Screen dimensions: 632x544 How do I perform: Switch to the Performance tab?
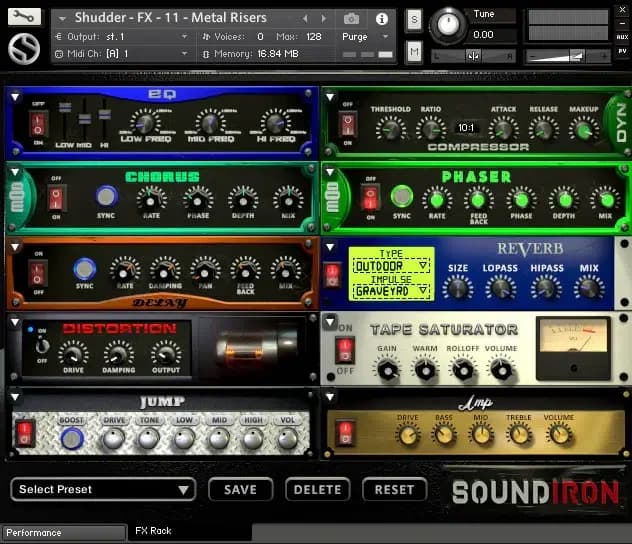click(63, 533)
